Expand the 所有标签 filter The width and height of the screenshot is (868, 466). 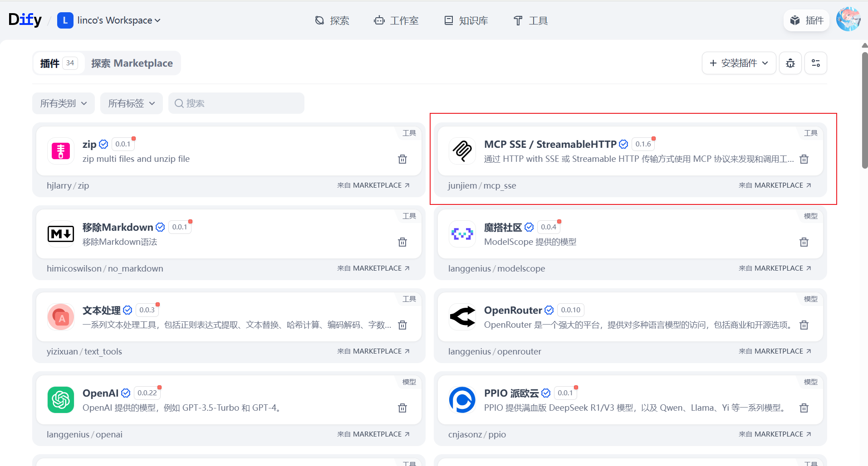(x=132, y=103)
